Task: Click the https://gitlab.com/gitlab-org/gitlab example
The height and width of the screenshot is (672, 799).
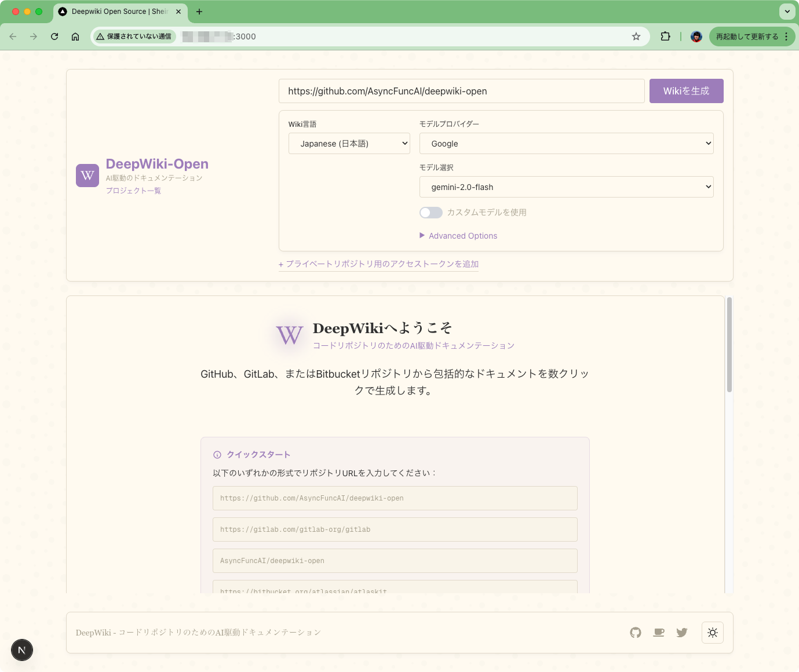Action: [x=395, y=529]
